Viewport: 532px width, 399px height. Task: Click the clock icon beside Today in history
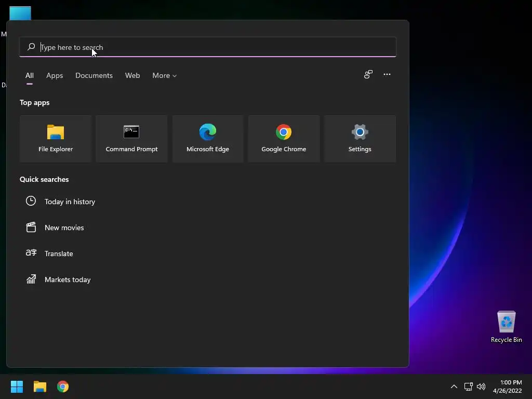(31, 201)
